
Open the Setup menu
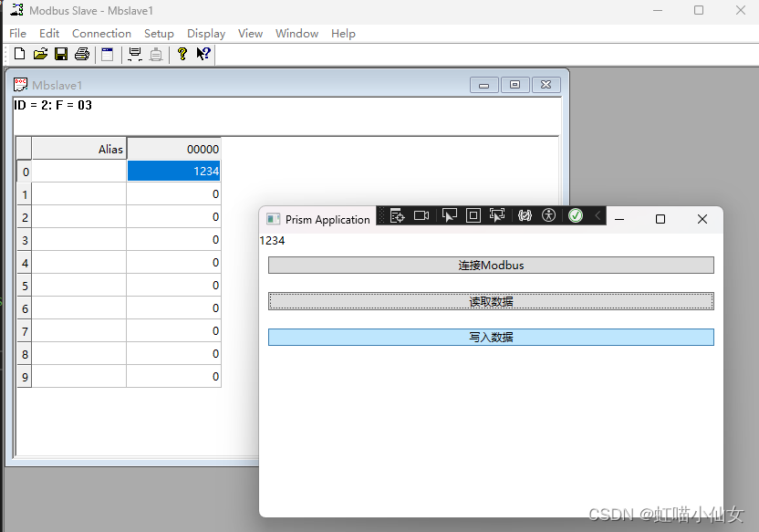pyautogui.click(x=159, y=33)
